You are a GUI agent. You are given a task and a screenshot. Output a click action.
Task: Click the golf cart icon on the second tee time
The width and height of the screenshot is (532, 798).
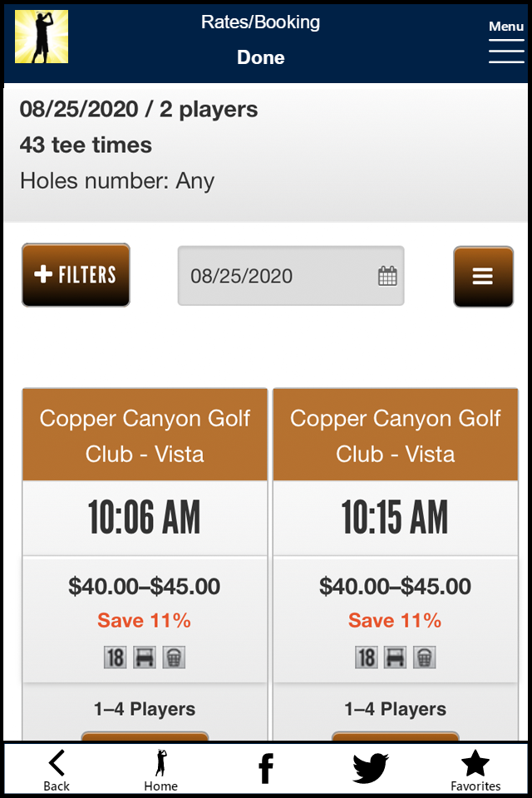click(394, 657)
